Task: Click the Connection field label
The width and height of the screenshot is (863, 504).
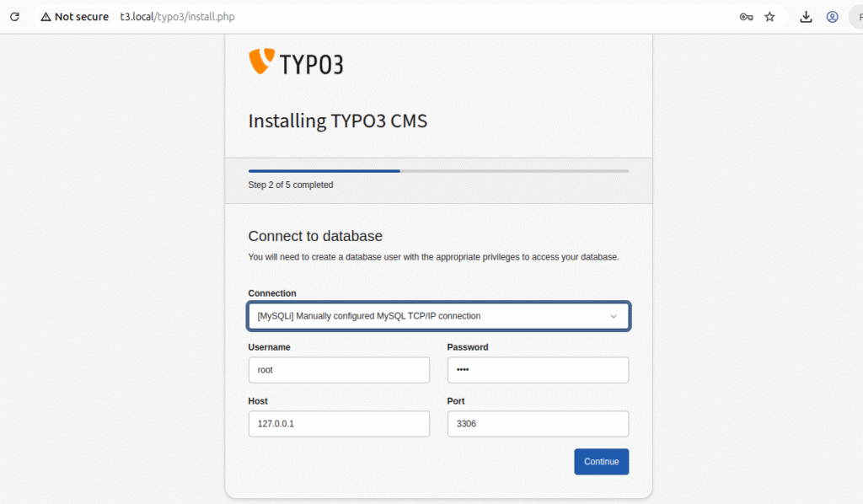Action: coord(272,293)
